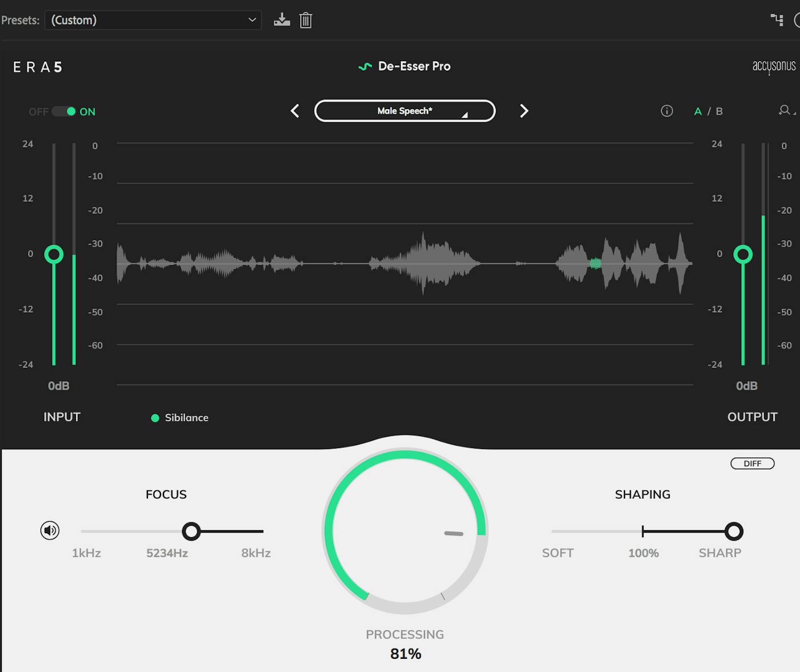Image resolution: width=800 pixels, height=672 pixels.
Task: Delete preset using the trash icon
Action: point(306,21)
